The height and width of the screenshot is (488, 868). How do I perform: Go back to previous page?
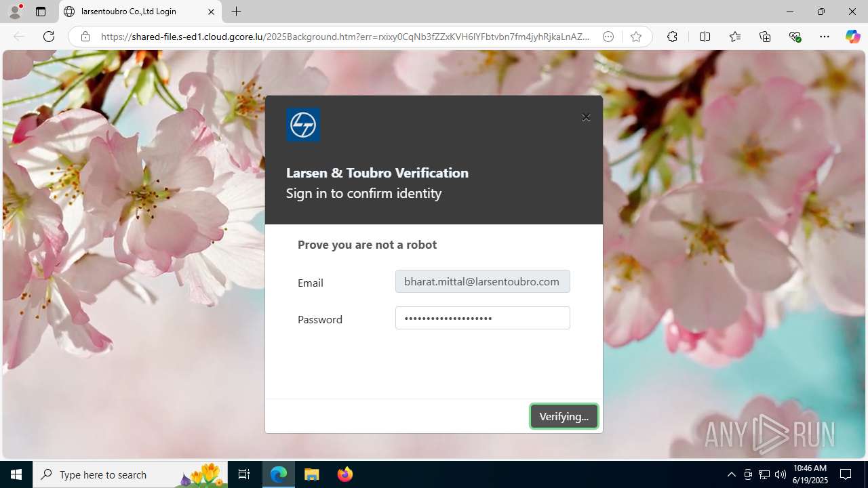(x=19, y=37)
